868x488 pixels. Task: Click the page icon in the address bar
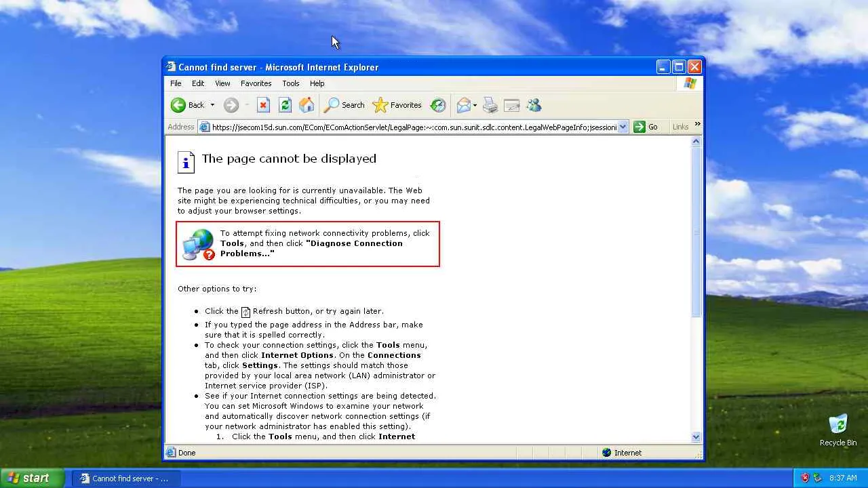pyautogui.click(x=204, y=127)
